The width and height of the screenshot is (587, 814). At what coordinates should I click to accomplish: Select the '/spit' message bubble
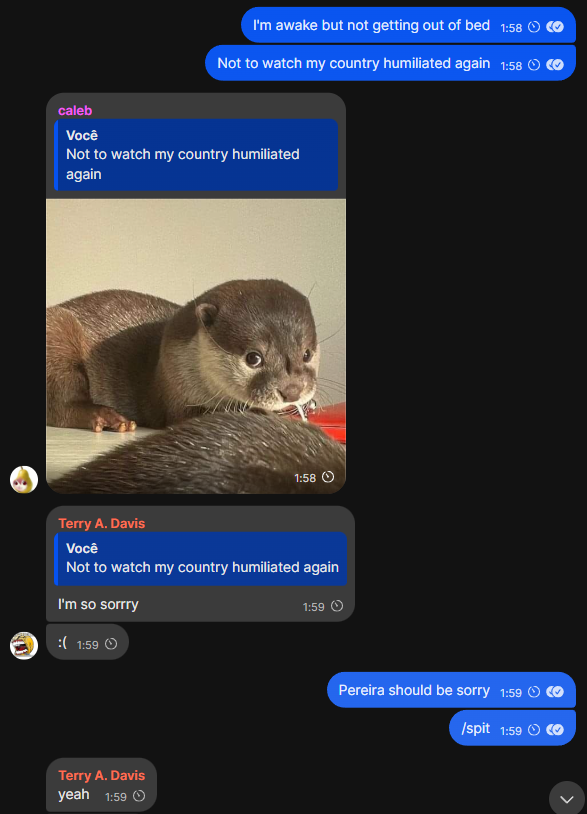click(512, 728)
